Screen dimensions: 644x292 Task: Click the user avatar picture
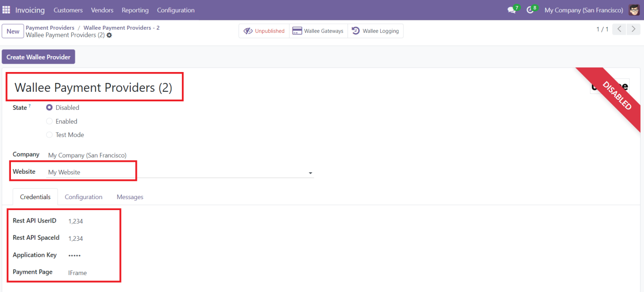coord(634,10)
